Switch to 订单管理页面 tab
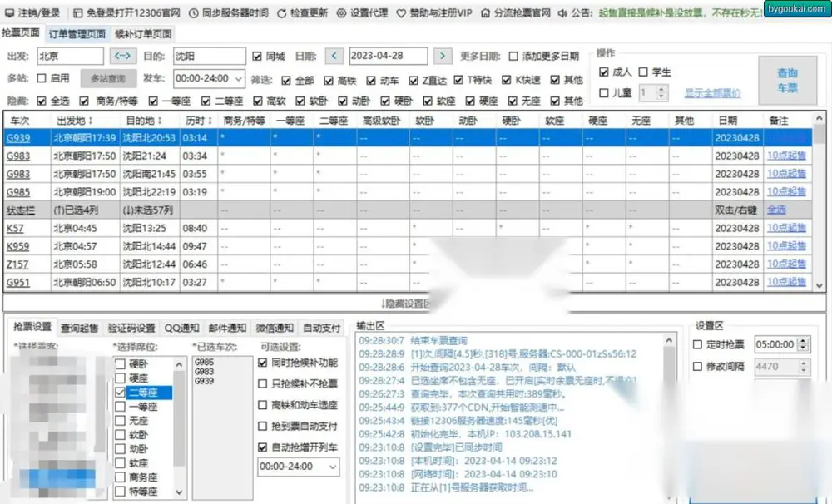This screenshot has height=504, width=832. point(77,34)
